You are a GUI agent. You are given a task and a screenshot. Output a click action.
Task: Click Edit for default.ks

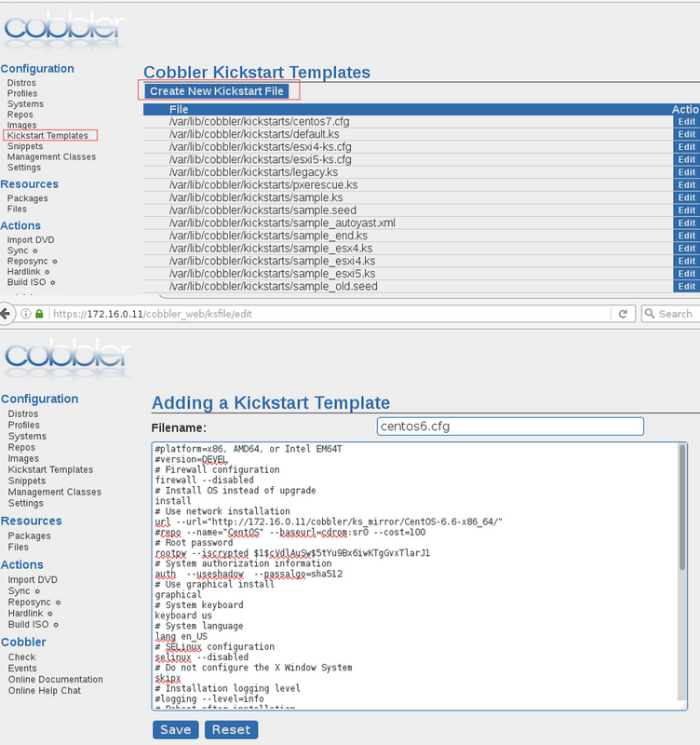tap(686, 134)
